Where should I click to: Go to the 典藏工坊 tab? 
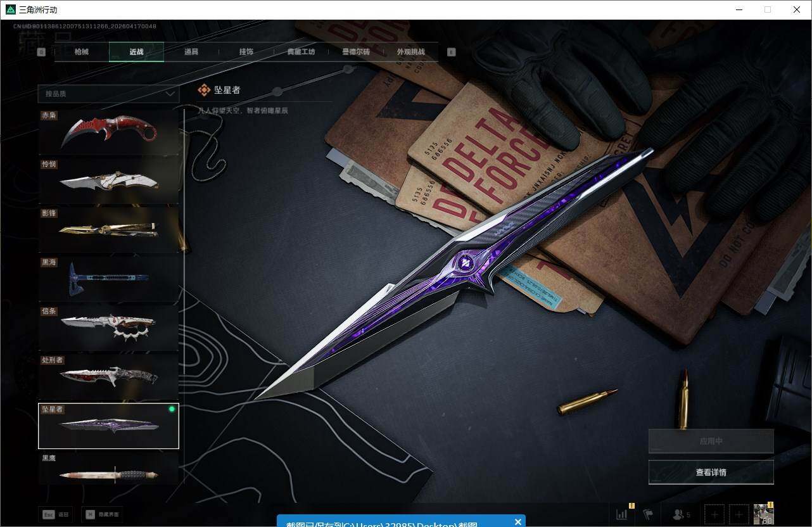point(301,52)
